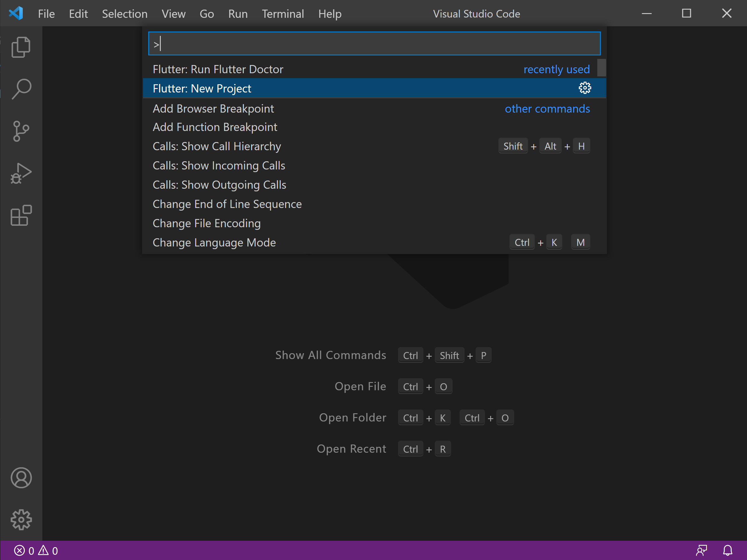The image size is (747, 560).
Task: Open the Run and Debug view
Action: pos(21,173)
